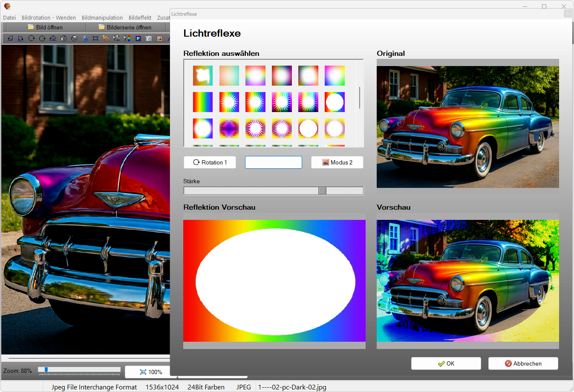The height and width of the screenshot is (392, 574).
Task: Confirm the dialog with OK
Action: click(x=446, y=363)
